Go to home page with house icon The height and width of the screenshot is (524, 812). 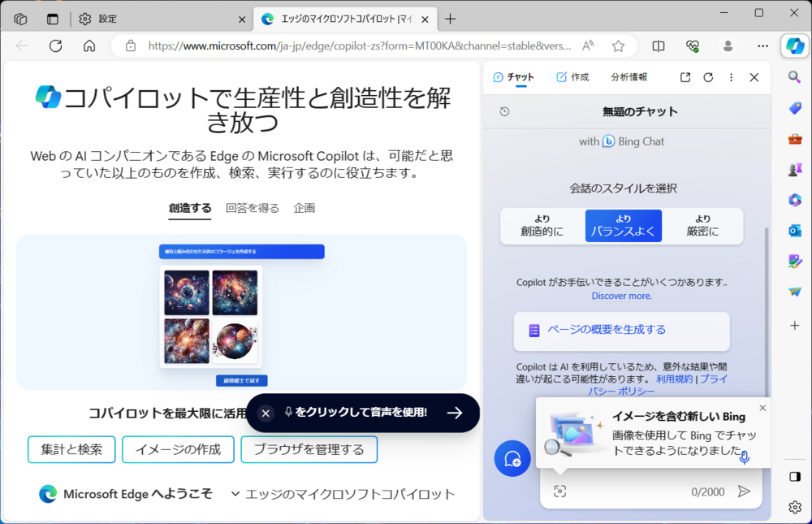[x=89, y=46]
